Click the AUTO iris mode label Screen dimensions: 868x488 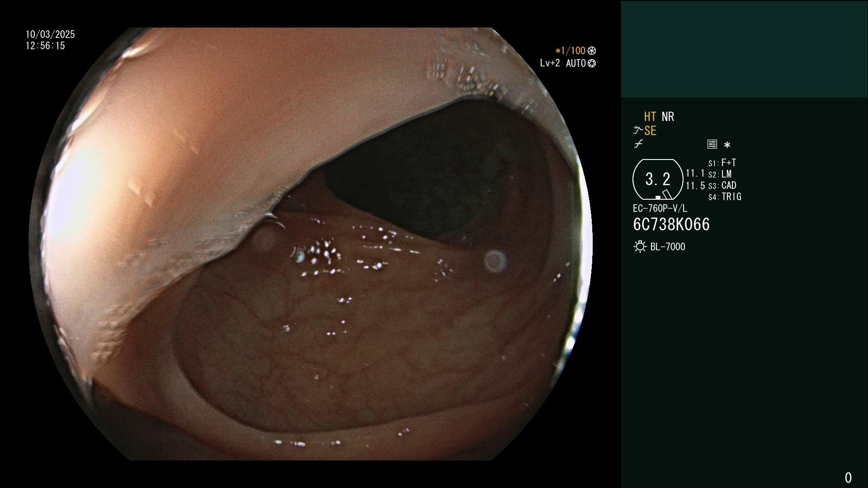point(576,63)
